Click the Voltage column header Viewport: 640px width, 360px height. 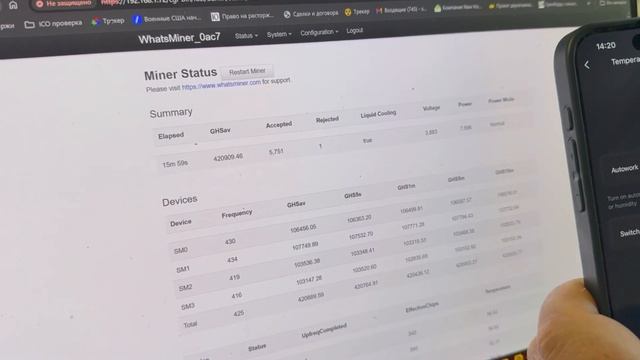coord(431,108)
